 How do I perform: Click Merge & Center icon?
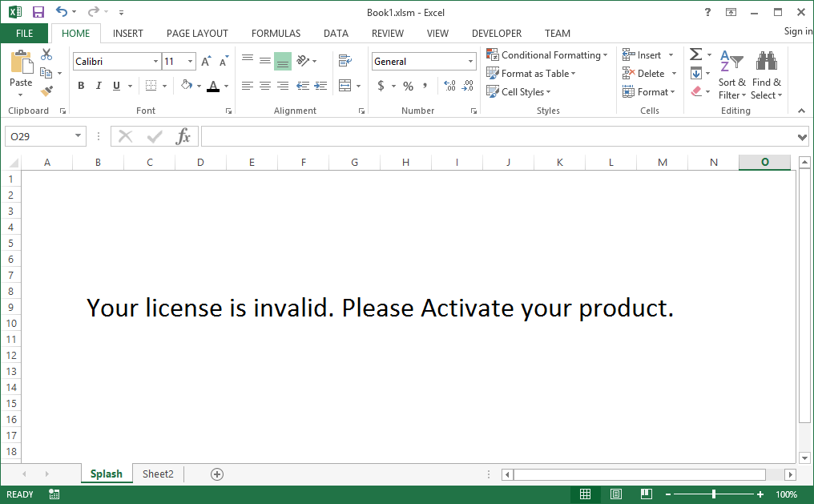coord(345,86)
